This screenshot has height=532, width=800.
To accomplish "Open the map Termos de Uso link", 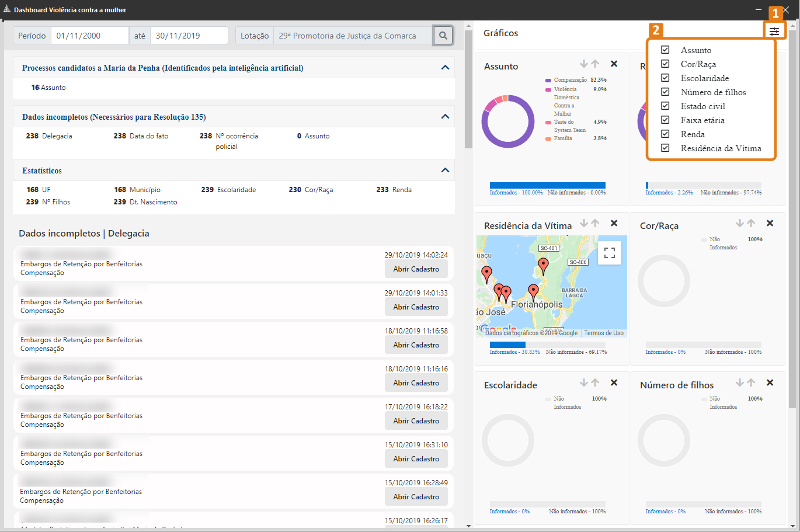I will (604, 333).
